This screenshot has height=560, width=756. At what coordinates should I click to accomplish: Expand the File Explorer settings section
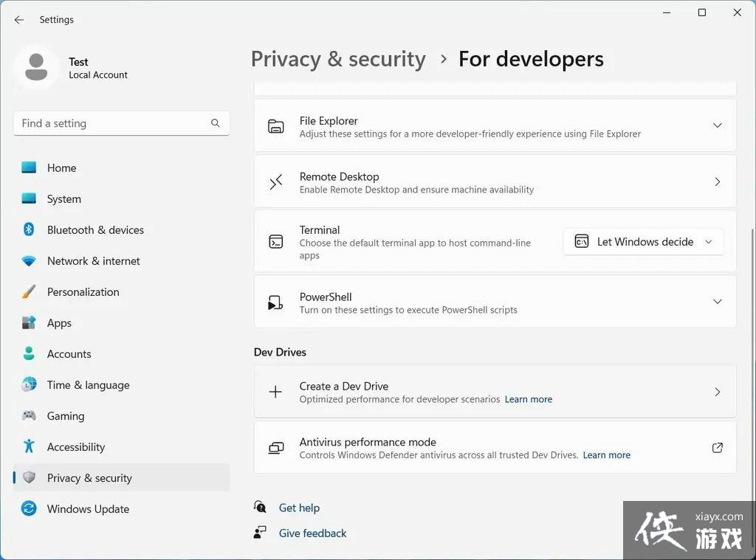(x=717, y=125)
